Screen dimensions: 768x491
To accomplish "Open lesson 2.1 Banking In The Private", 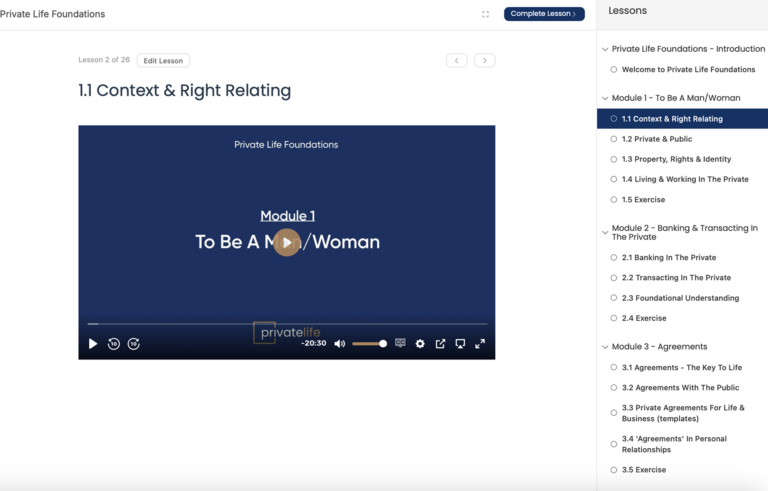I will 669,258.
